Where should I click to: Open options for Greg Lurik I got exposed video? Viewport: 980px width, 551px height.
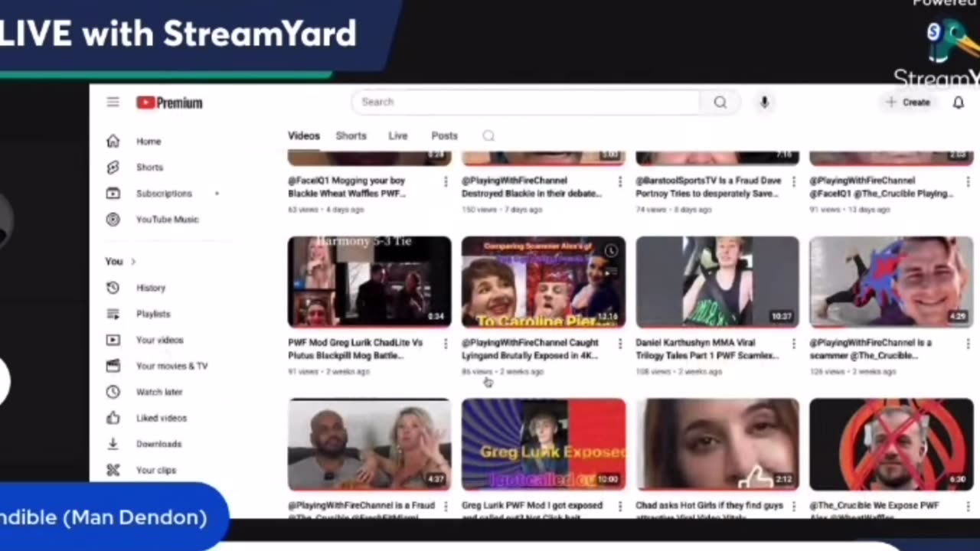pyautogui.click(x=619, y=506)
